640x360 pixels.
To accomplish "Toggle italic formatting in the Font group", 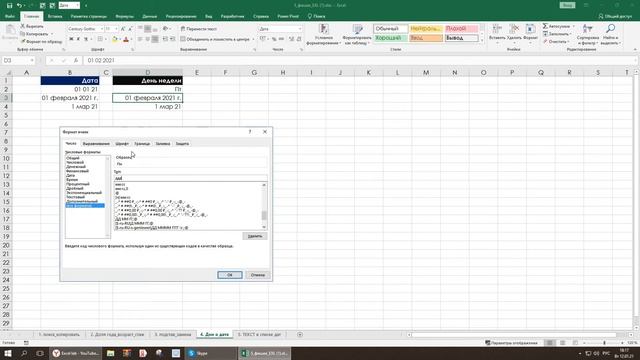I will click(x=78, y=39).
